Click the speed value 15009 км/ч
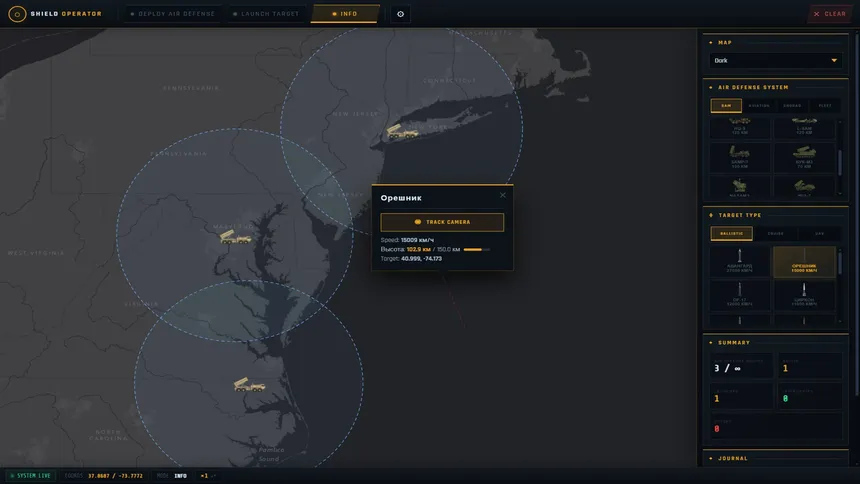The width and height of the screenshot is (860, 484). pyautogui.click(x=417, y=240)
